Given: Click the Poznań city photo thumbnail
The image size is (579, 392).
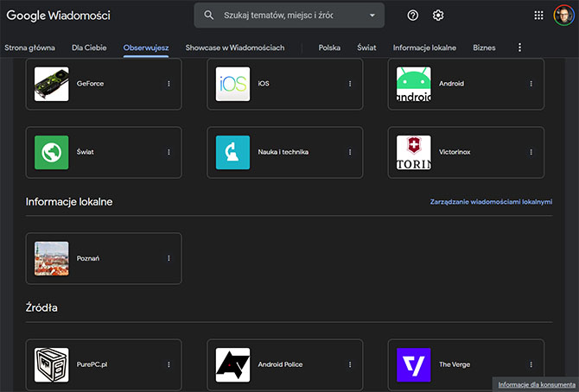Looking at the screenshot, I should 51,258.
